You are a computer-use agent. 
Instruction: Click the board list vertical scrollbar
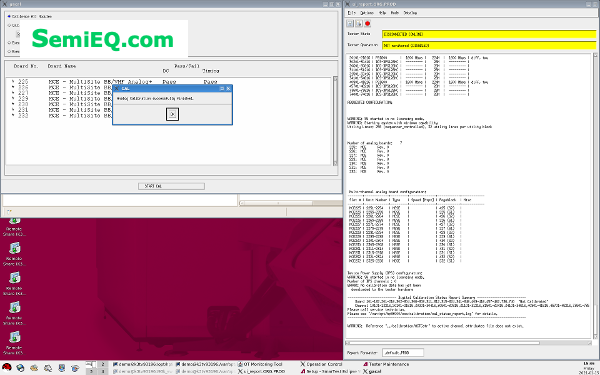(335, 121)
